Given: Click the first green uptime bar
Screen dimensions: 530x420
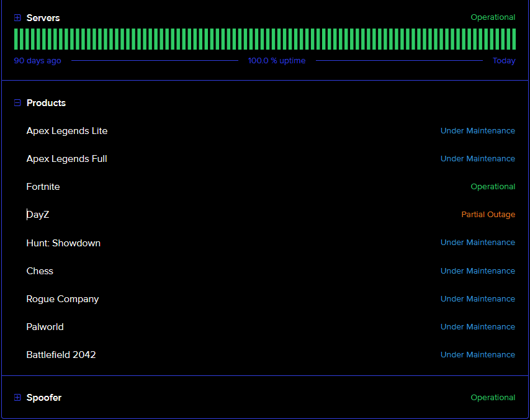Looking at the screenshot, I should coord(16,39).
